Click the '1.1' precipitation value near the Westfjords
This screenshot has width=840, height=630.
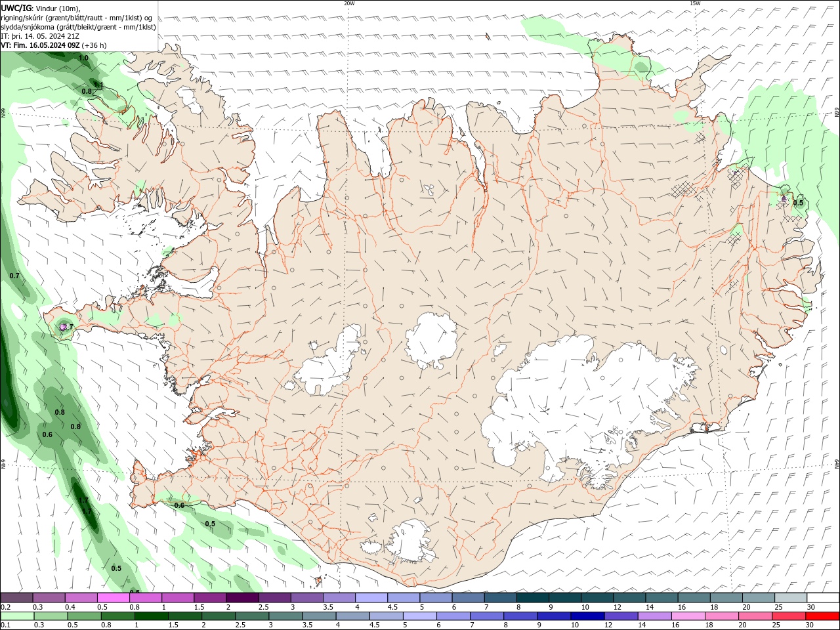click(98, 85)
